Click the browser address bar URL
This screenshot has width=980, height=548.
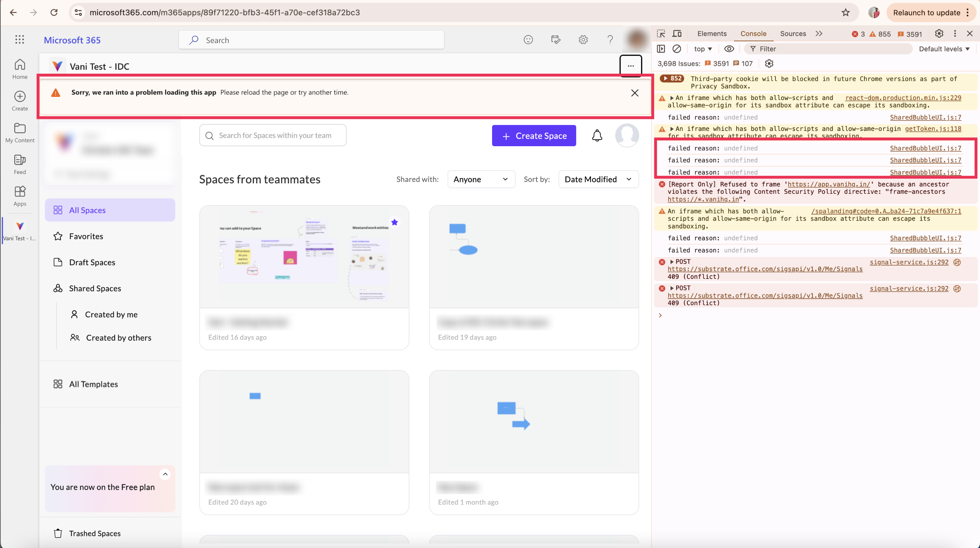(224, 13)
